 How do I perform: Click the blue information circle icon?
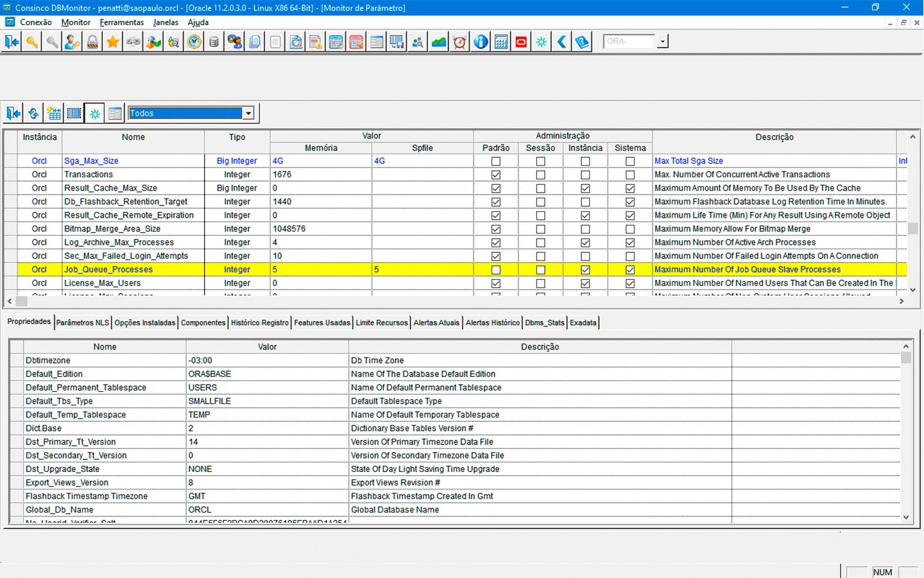pos(481,42)
